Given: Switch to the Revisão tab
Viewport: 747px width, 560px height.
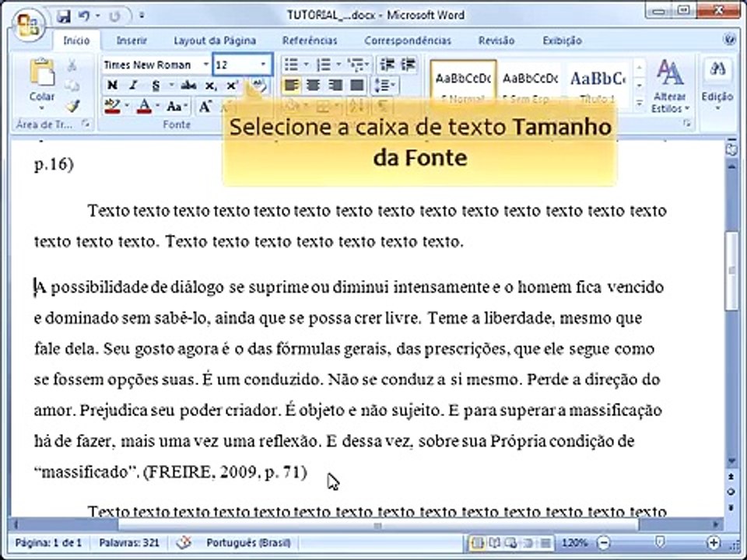Looking at the screenshot, I should pos(496,40).
